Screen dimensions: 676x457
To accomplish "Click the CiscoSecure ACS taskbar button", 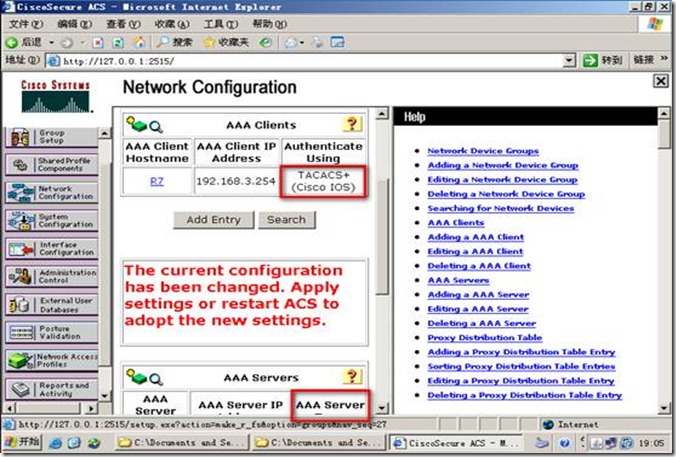I will (458, 443).
